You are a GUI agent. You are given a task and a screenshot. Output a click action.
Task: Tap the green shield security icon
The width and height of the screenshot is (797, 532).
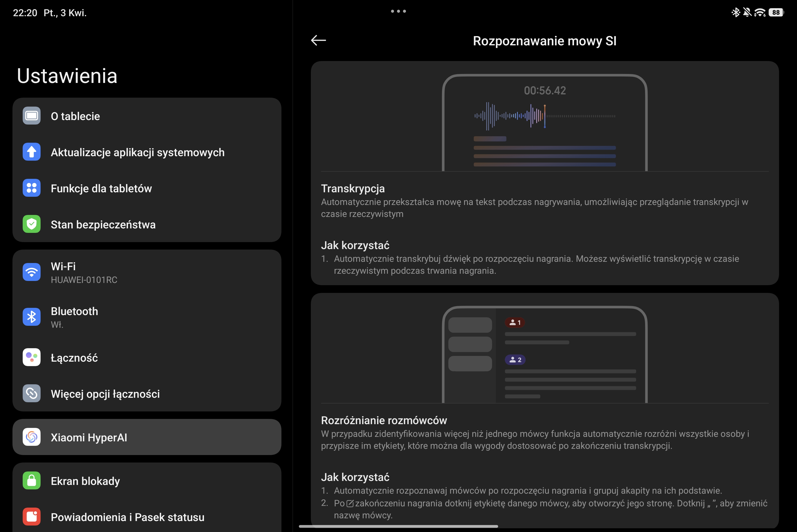(32, 224)
